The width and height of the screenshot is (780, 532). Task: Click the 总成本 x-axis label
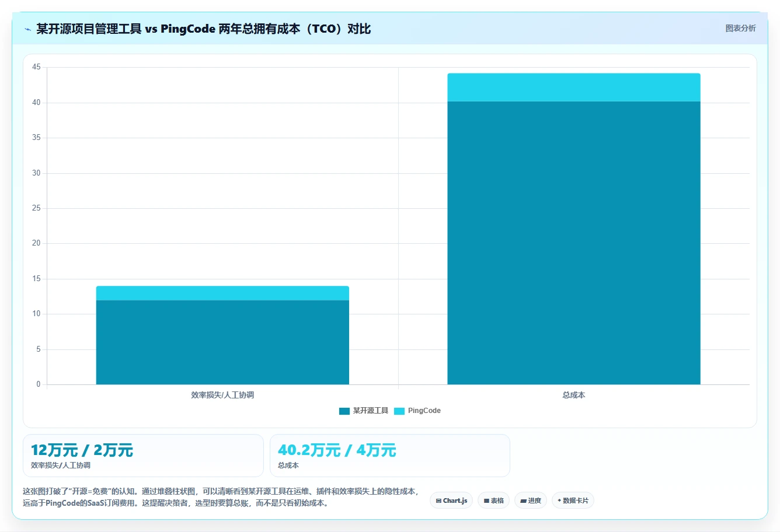click(574, 395)
